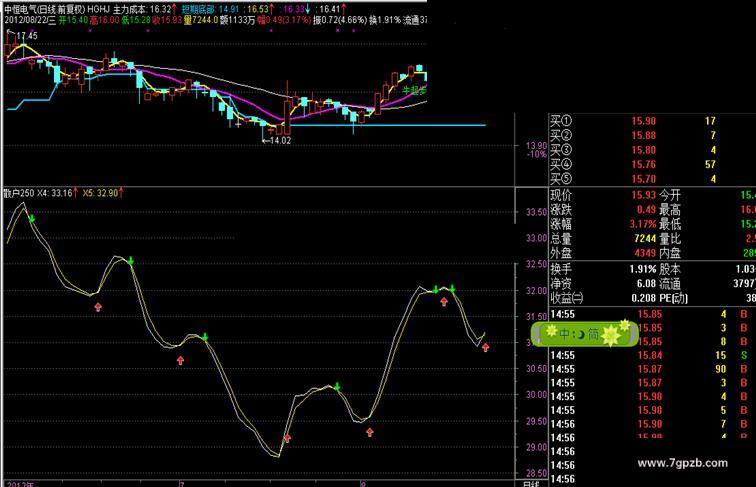Click the 外盘 value 4349
Screen dimensions: 756x487
pyautogui.click(x=645, y=253)
